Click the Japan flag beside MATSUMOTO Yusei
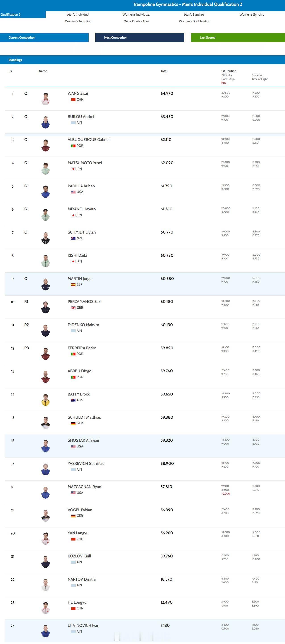285x644 pixels. tap(73, 169)
